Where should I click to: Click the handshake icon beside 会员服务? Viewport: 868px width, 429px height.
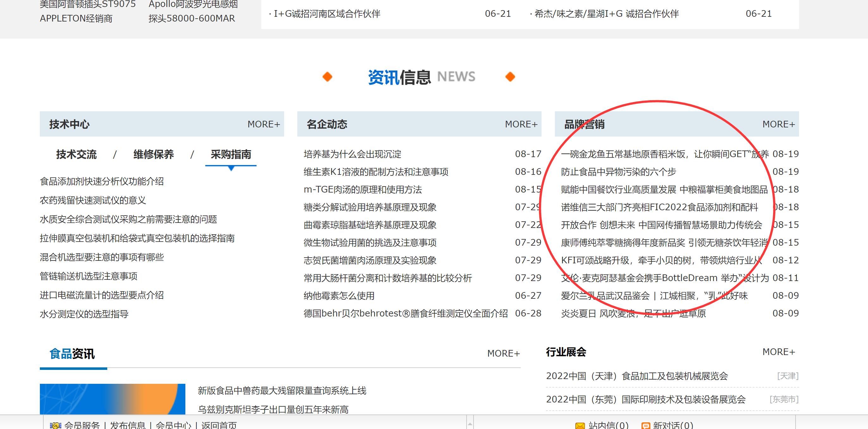(x=55, y=426)
